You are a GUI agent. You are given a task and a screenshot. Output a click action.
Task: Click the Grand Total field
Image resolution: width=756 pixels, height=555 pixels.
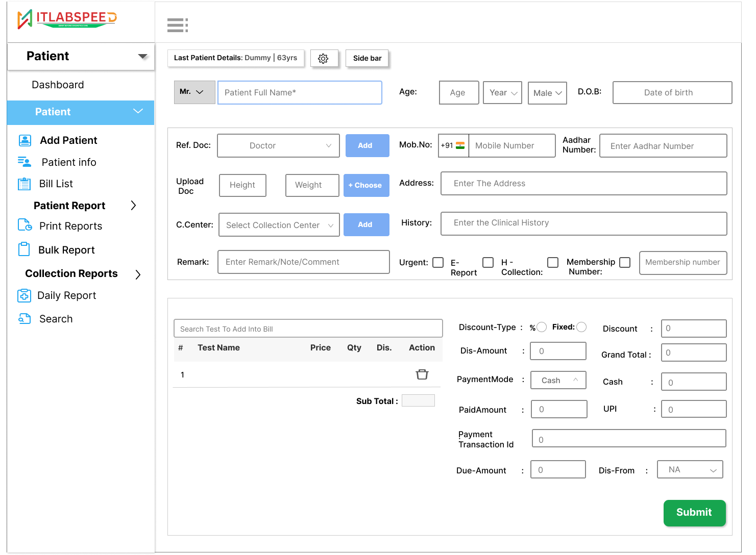click(694, 352)
